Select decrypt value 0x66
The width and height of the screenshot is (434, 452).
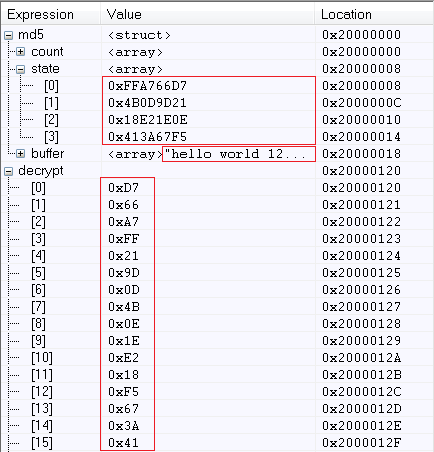tap(123, 205)
